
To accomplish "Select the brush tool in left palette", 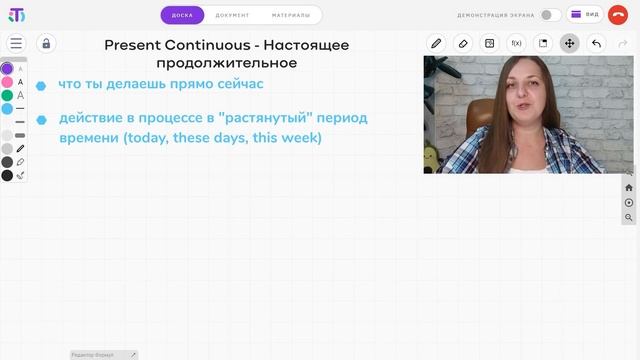I will (x=20, y=176).
